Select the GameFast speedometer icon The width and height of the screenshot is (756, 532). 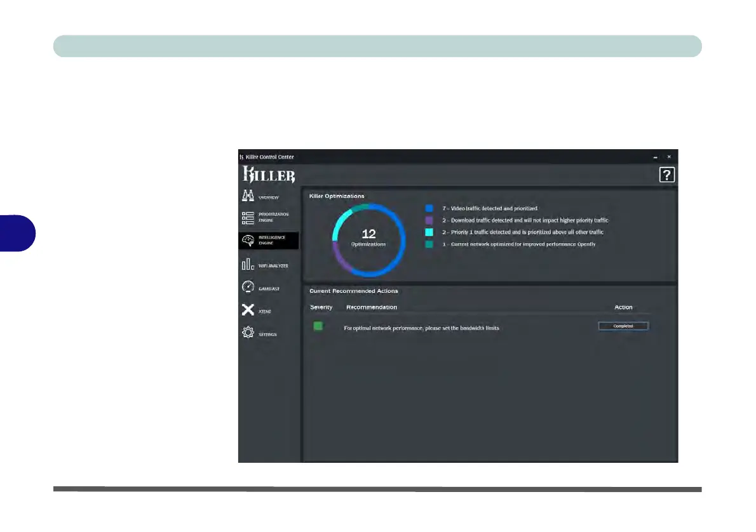[248, 287]
